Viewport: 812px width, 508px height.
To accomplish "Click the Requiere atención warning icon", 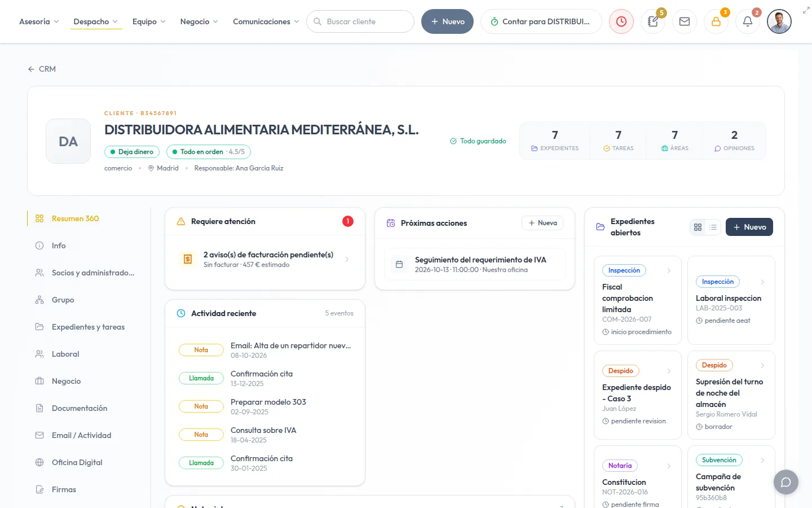I will [181, 221].
